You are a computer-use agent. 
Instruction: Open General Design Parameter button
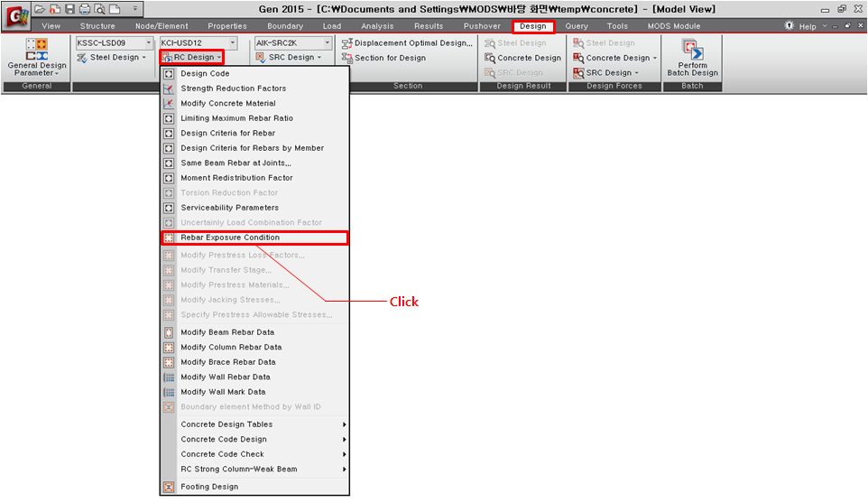tap(36, 57)
